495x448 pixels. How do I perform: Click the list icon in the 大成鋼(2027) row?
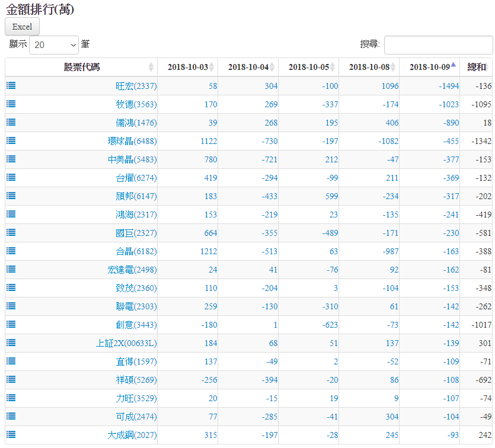point(11,434)
